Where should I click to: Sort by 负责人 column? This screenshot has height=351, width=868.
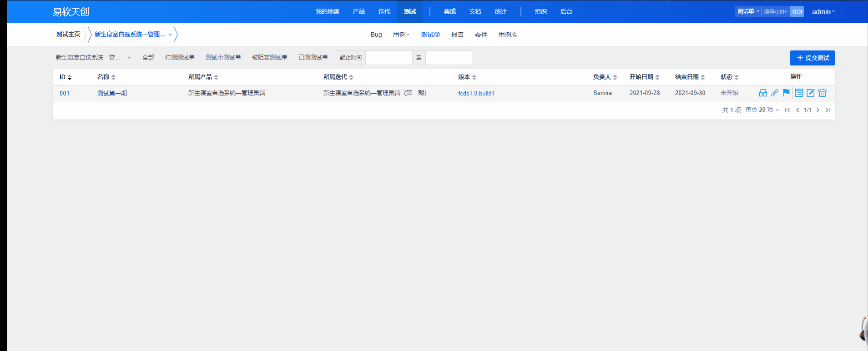click(x=605, y=77)
